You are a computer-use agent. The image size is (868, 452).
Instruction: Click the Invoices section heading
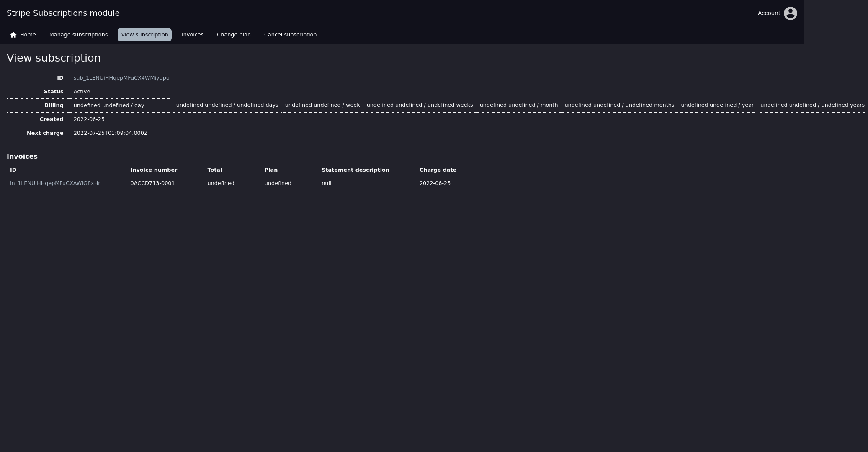(x=22, y=156)
